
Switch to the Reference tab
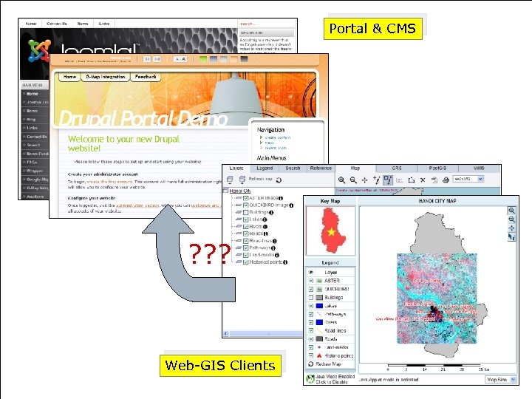coord(321,168)
